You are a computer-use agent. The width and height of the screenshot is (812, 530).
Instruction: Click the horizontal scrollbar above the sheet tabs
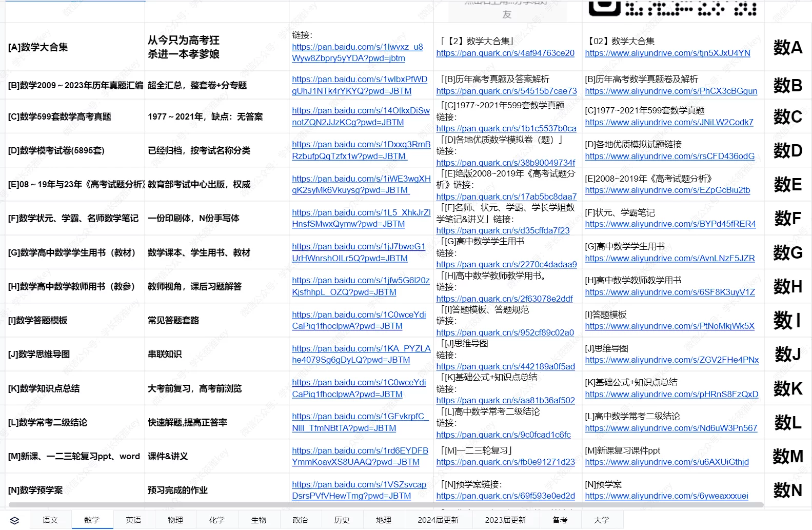click(x=385, y=505)
